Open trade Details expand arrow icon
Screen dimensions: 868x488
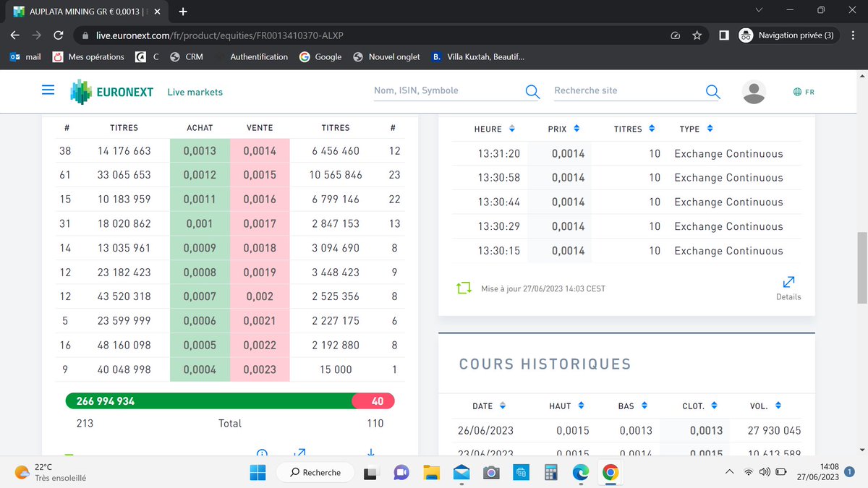[x=788, y=281]
